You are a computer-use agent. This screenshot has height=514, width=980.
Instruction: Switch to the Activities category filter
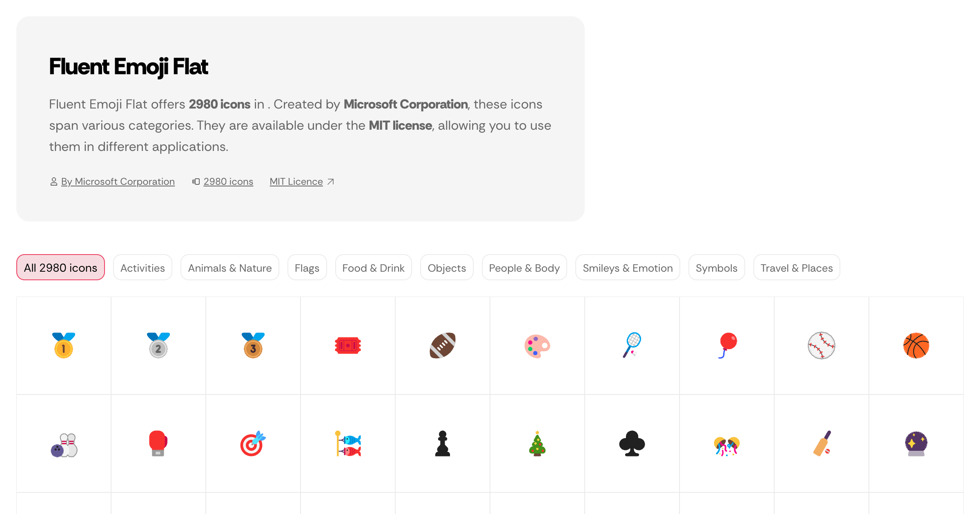[x=143, y=267]
